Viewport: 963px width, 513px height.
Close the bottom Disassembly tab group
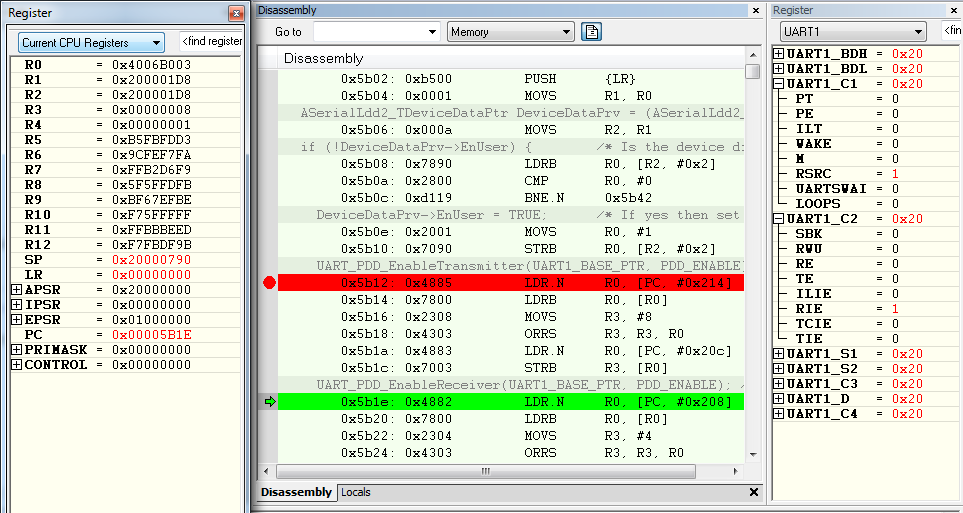pyautogui.click(x=754, y=492)
